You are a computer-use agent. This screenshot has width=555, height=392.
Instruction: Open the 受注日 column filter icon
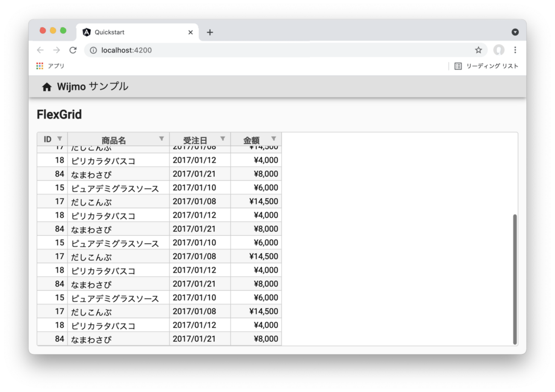222,138
